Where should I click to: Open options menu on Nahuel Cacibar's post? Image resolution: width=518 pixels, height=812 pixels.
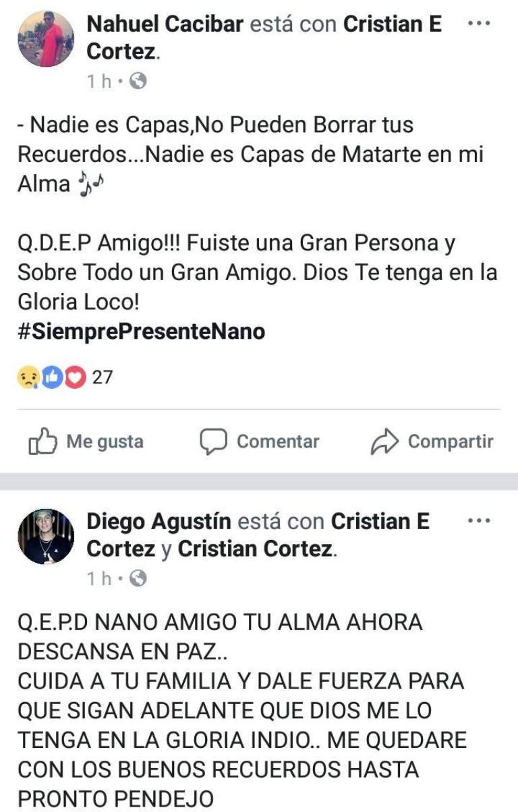tap(478, 23)
